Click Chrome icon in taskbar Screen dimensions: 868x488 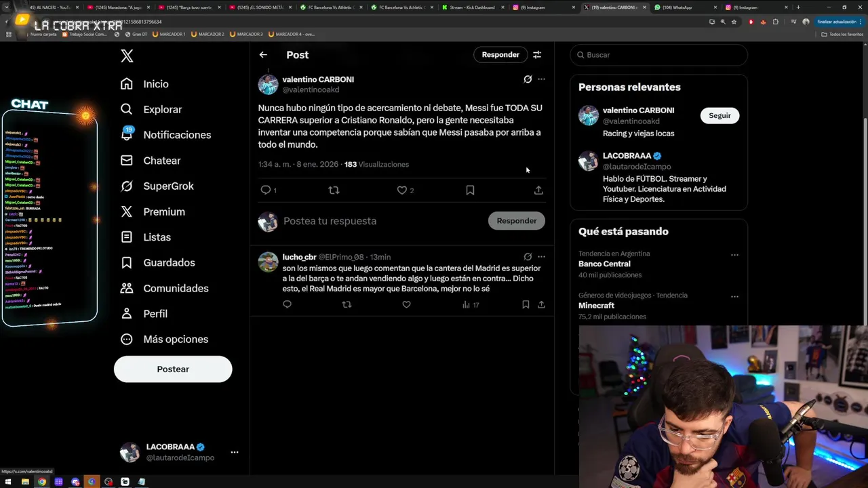coord(42,482)
